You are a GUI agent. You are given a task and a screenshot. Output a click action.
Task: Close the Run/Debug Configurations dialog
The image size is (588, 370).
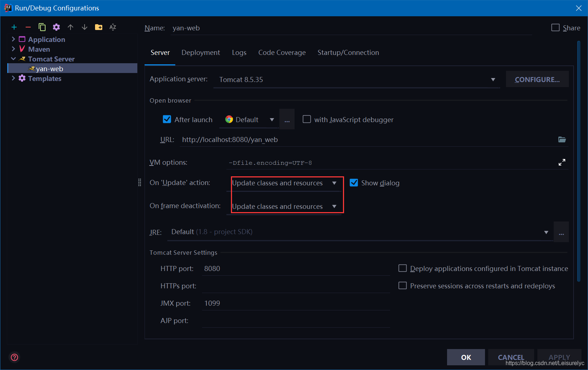[579, 8]
